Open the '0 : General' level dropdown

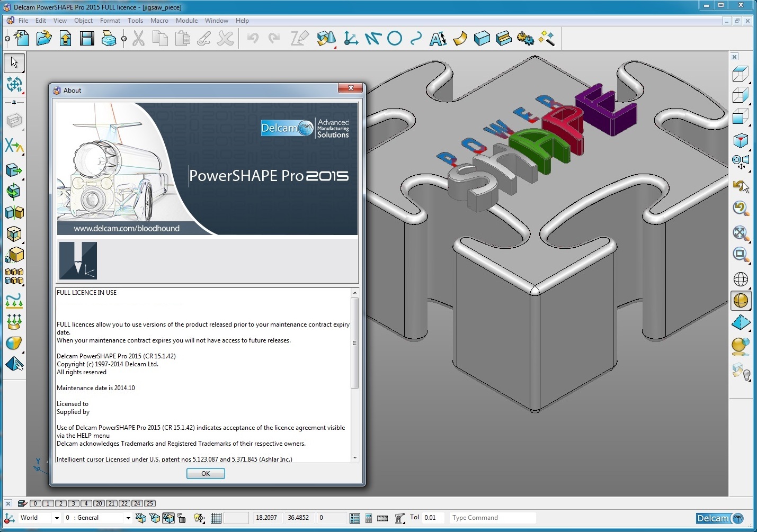click(x=128, y=518)
